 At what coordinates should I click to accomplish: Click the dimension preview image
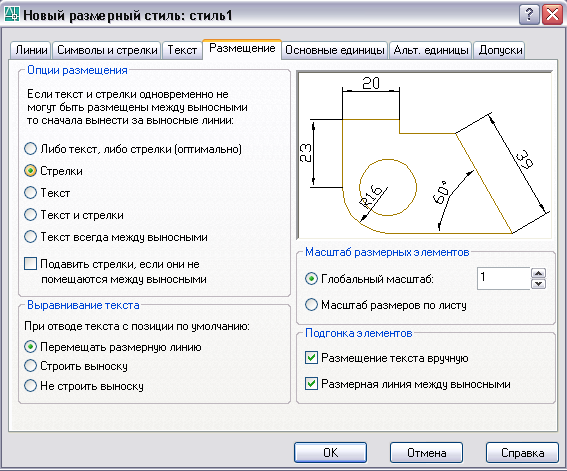point(425,155)
